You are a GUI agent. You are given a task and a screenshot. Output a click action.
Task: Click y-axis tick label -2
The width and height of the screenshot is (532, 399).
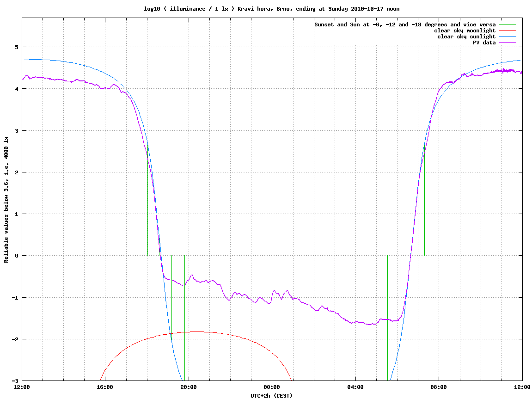[x=15, y=339]
